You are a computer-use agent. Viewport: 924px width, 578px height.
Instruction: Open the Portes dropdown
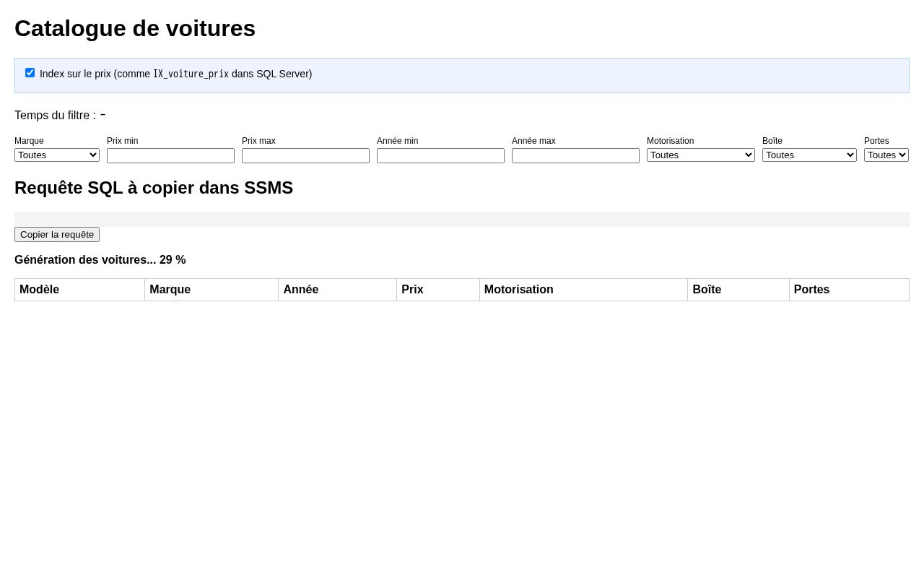pyautogui.click(x=886, y=155)
